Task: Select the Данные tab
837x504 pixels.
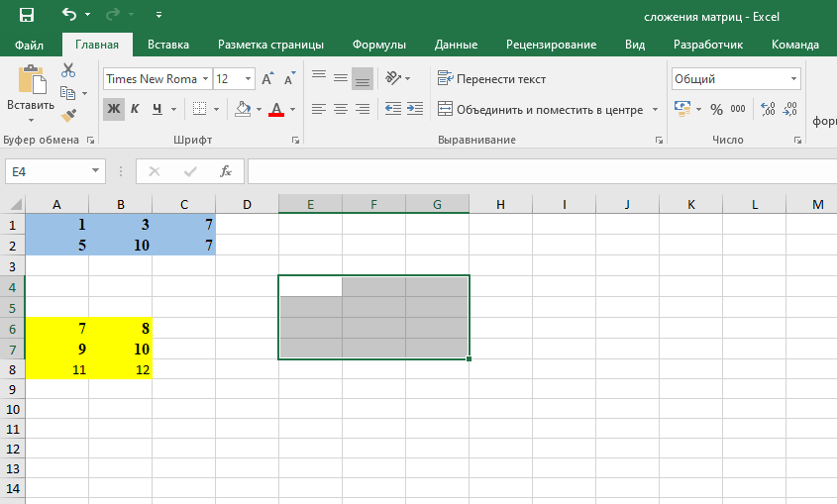Action: pyautogui.click(x=456, y=45)
